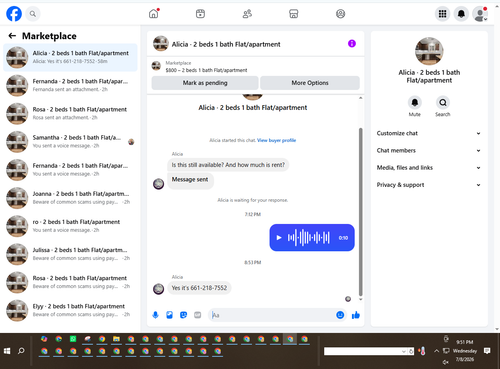The height and width of the screenshot is (369, 500).
Task: Open Alicia's conversation in the list
Action: point(70,57)
